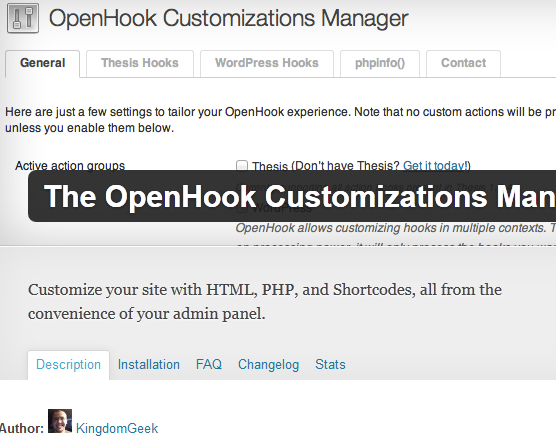Go to the Contact tab

click(x=463, y=63)
